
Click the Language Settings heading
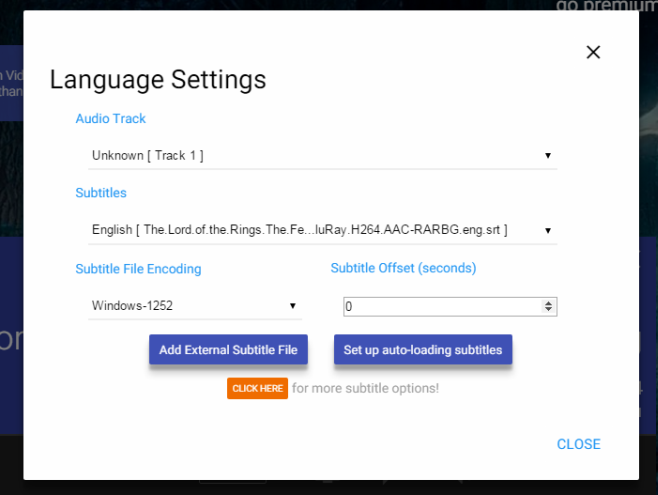[158, 80]
